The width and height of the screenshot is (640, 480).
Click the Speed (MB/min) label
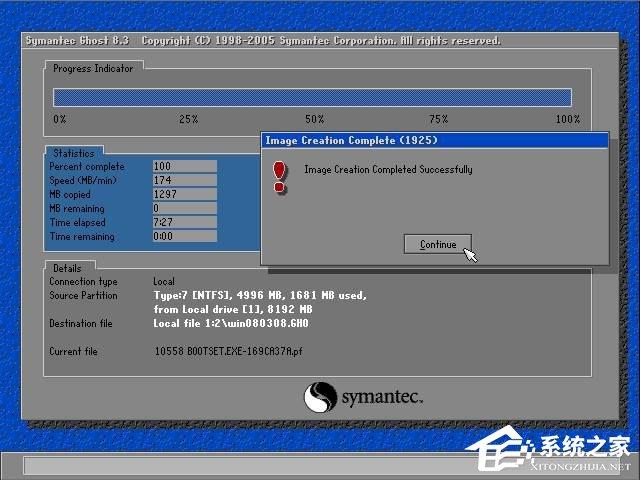coord(83,180)
